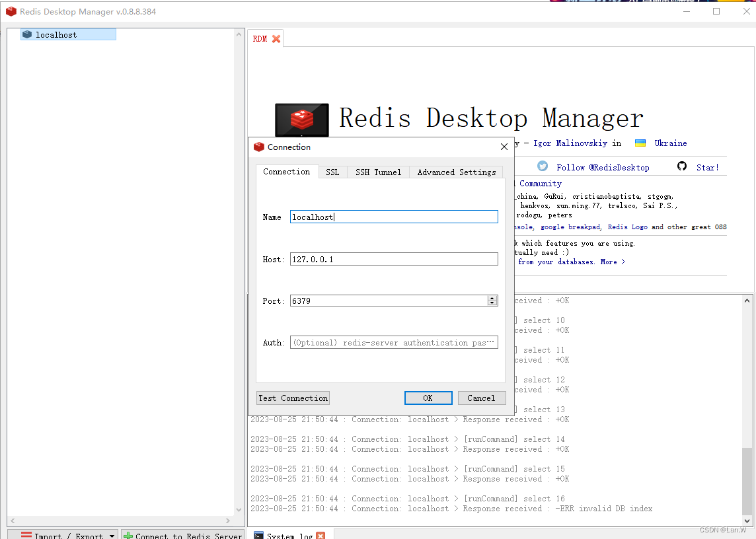Switch to the SSH Tunnel tab
Image resolution: width=756 pixels, height=539 pixels.
pyautogui.click(x=378, y=172)
